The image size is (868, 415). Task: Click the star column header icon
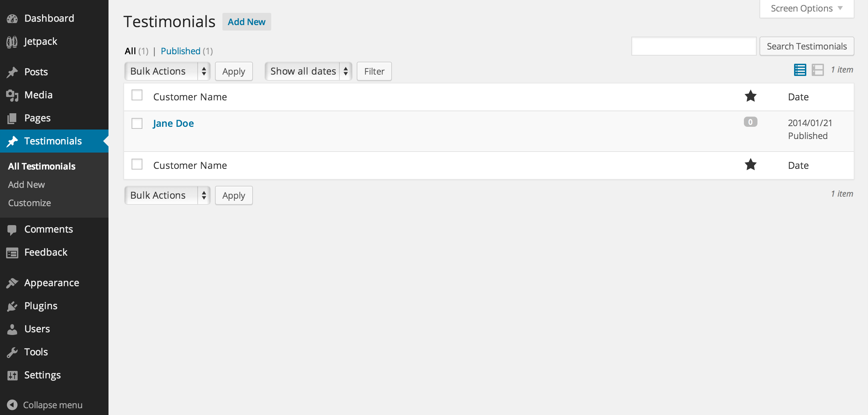pyautogui.click(x=750, y=96)
